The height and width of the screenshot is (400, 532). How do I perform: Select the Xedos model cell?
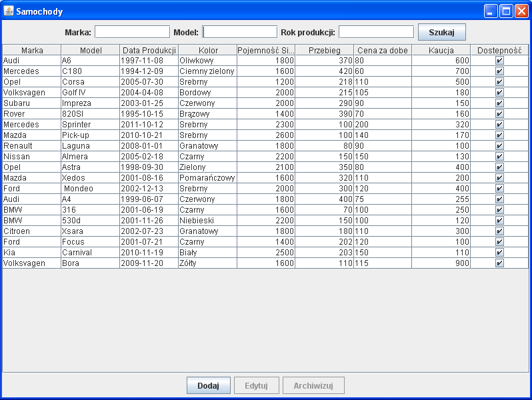[x=91, y=178]
